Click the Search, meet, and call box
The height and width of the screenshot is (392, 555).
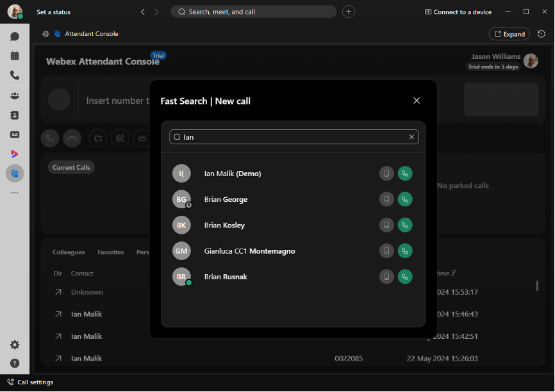point(253,12)
